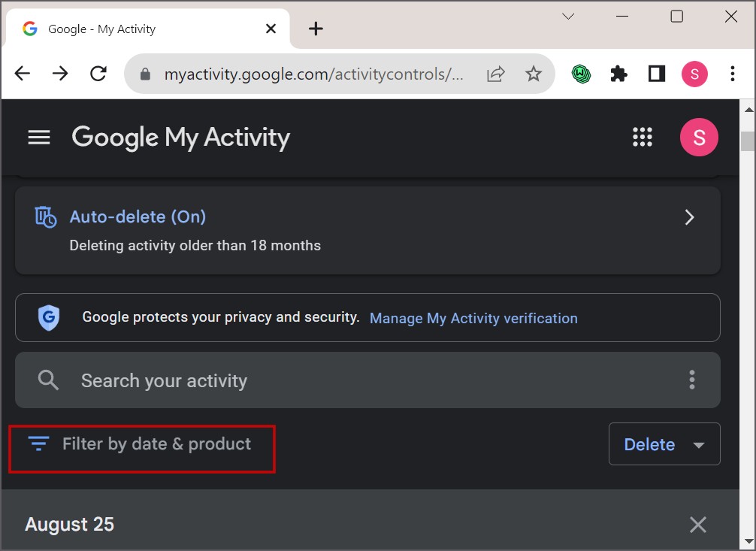756x551 pixels.
Task: Maximize the Chrome window
Action: point(677,17)
